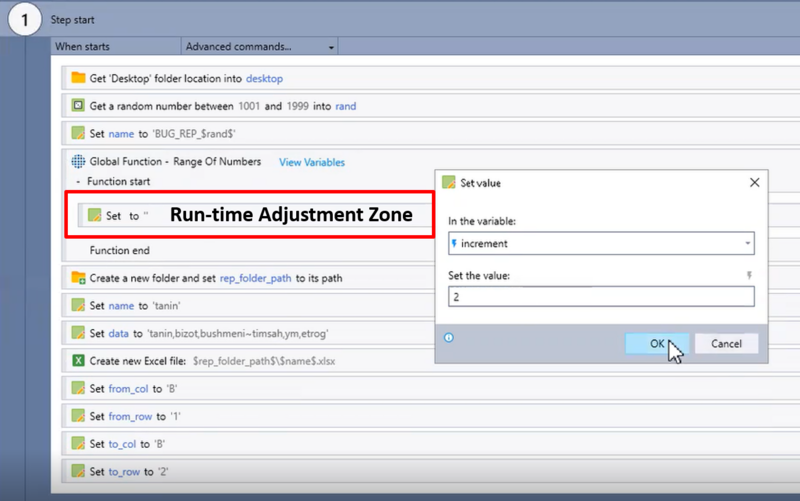Click the from_col variable link

coord(128,389)
